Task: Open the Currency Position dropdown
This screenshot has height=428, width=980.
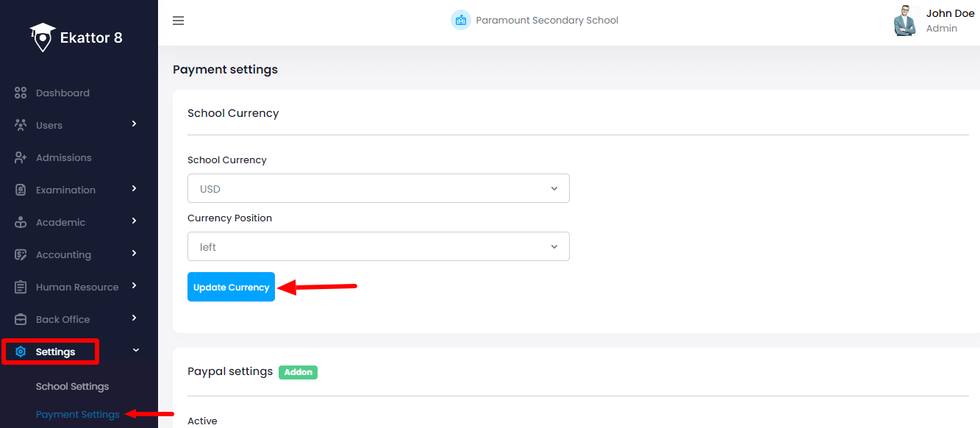Action: tap(378, 247)
